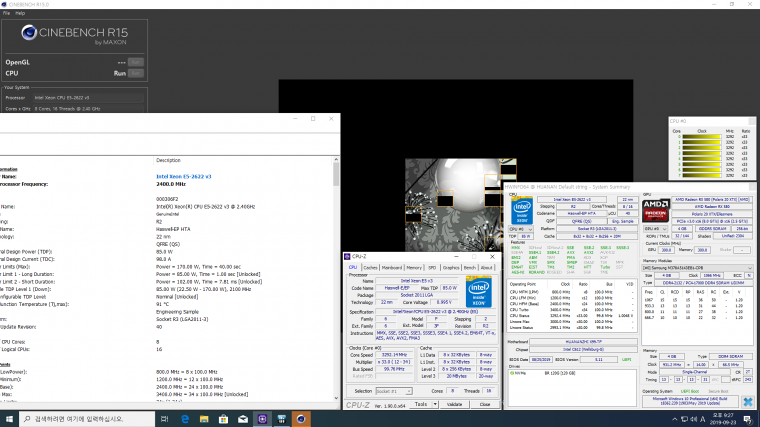Click the Core Speed value in CPU-Z
Image resolution: width=760 pixels, height=427 pixels.
coord(394,355)
